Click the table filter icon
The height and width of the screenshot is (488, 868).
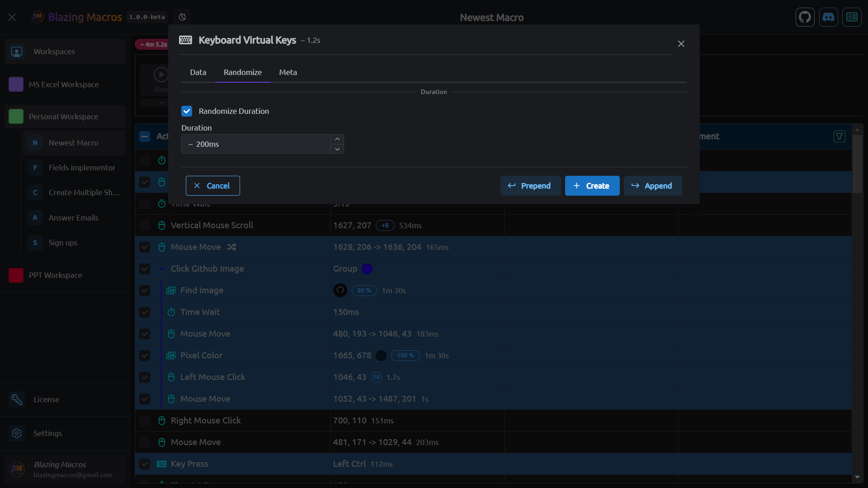click(x=840, y=136)
